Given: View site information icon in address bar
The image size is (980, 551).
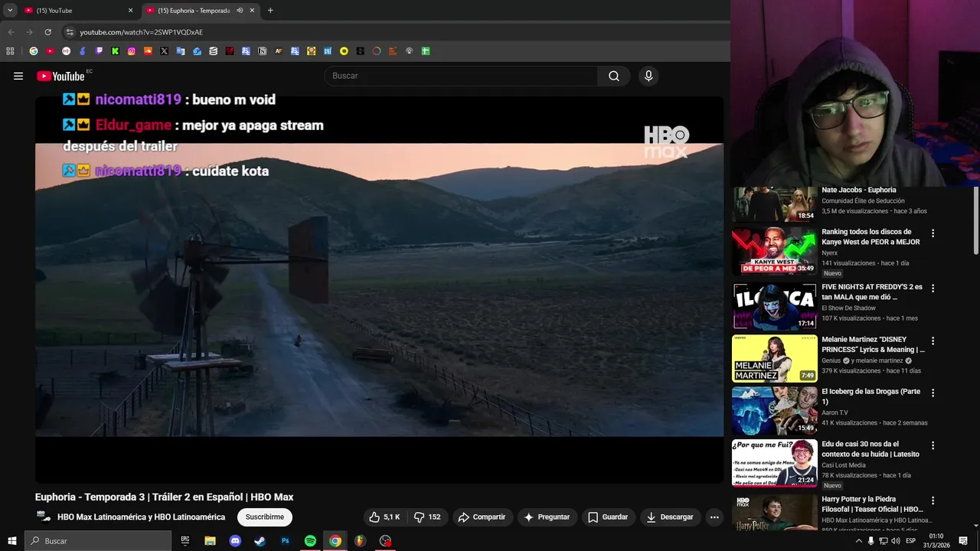Looking at the screenshot, I should (x=70, y=32).
